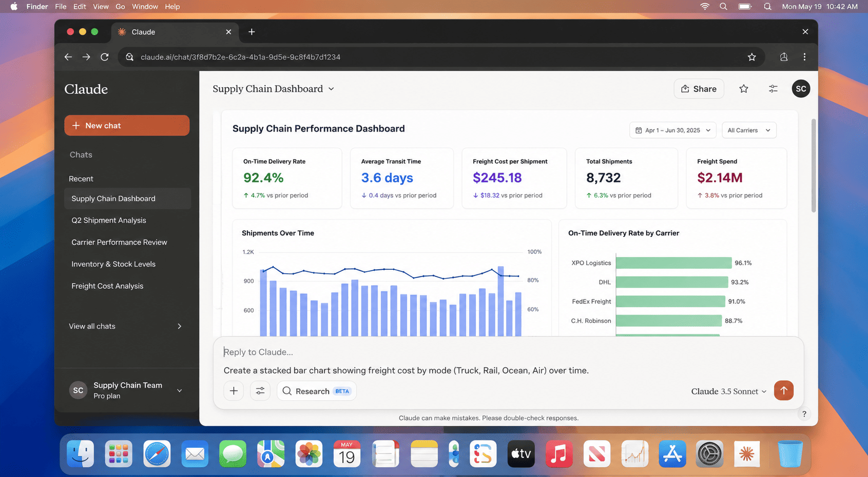Open Freight Cost Analysis chat
The width and height of the screenshot is (868, 477).
pyautogui.click(x=127, y=286)
